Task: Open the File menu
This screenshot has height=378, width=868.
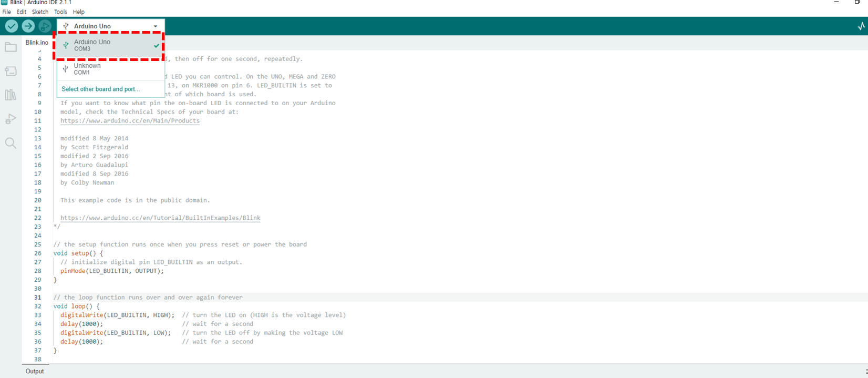Action: 7,12
